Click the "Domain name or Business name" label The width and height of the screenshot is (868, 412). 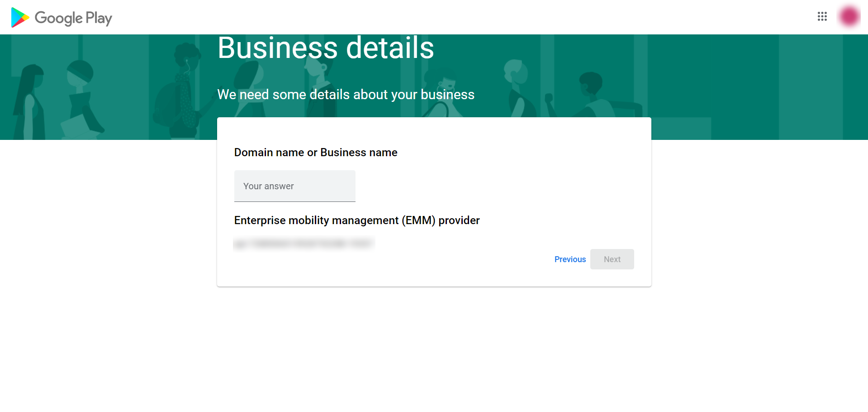[316, 153]
